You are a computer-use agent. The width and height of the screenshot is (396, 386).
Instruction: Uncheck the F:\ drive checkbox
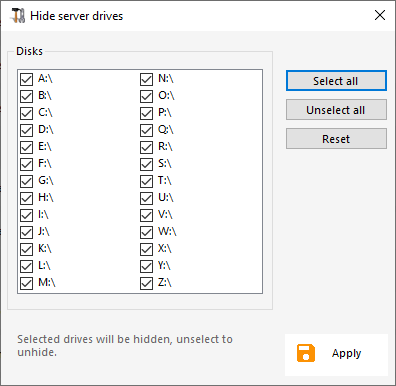coord(26,164)
